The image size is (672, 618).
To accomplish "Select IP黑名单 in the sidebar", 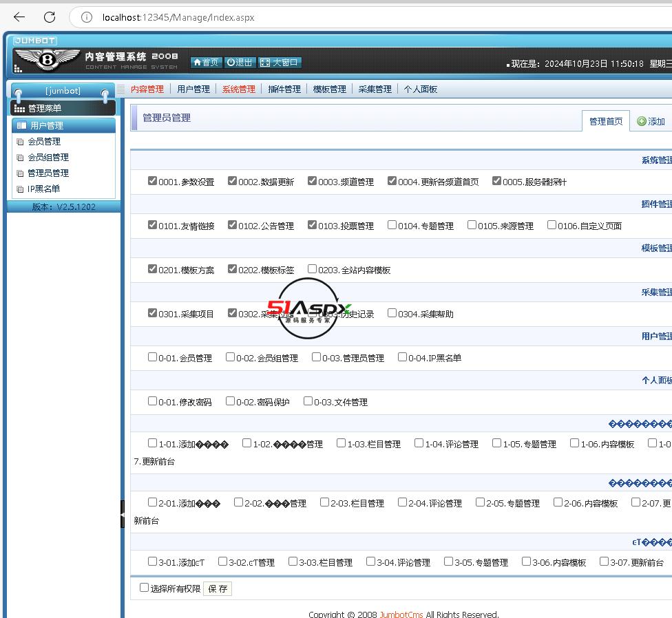I will click(43, 189).
